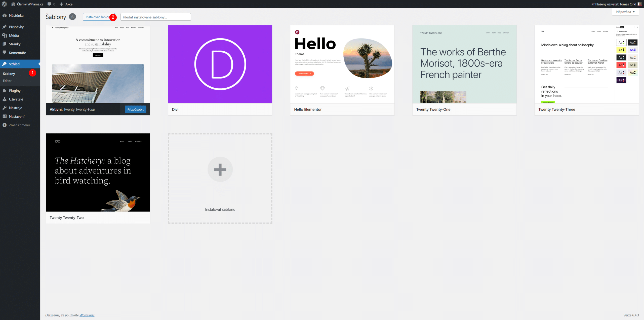Click the Šablony page heading
Viewport: 644px width, 320px height.
coord(56,17)
